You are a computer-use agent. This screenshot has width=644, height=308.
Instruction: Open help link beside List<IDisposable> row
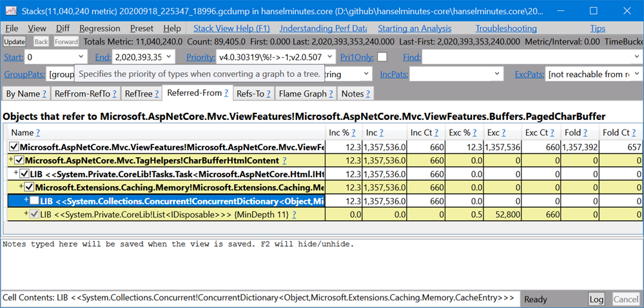[294, 214]
